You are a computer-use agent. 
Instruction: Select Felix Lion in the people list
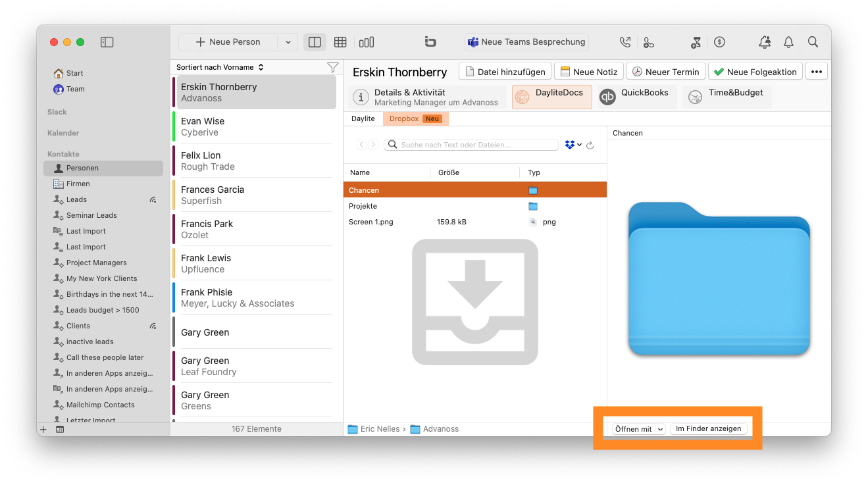[x=253, y=161]
